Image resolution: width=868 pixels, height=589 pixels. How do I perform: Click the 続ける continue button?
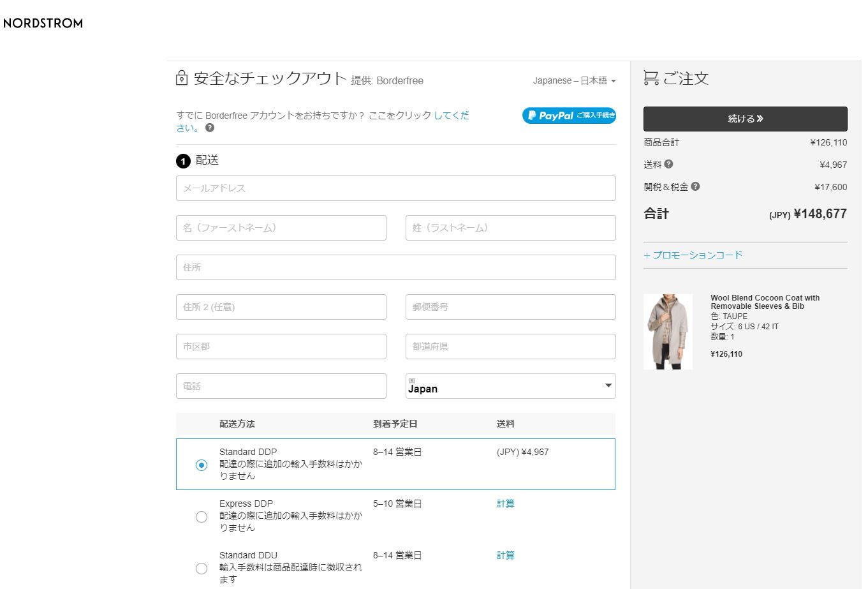coord(746,119)
